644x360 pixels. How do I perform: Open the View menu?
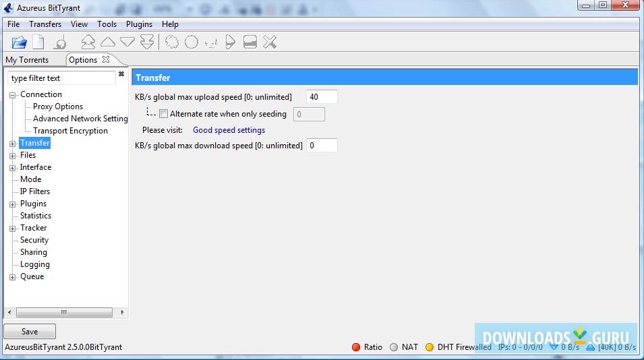tap(79, 24)
